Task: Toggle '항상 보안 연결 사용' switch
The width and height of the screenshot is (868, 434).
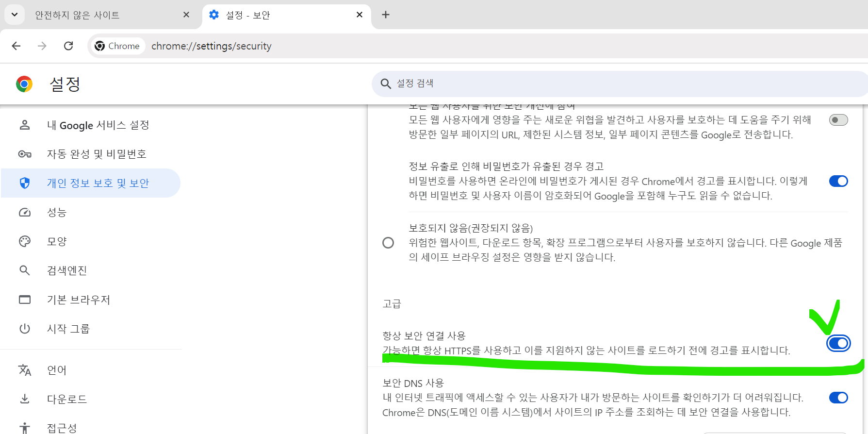Action: point(838,343)
